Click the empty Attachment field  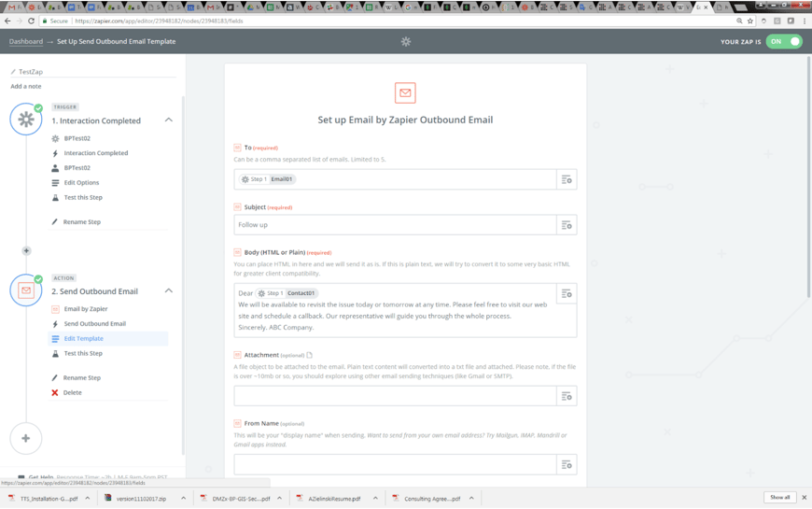point(395,397)
